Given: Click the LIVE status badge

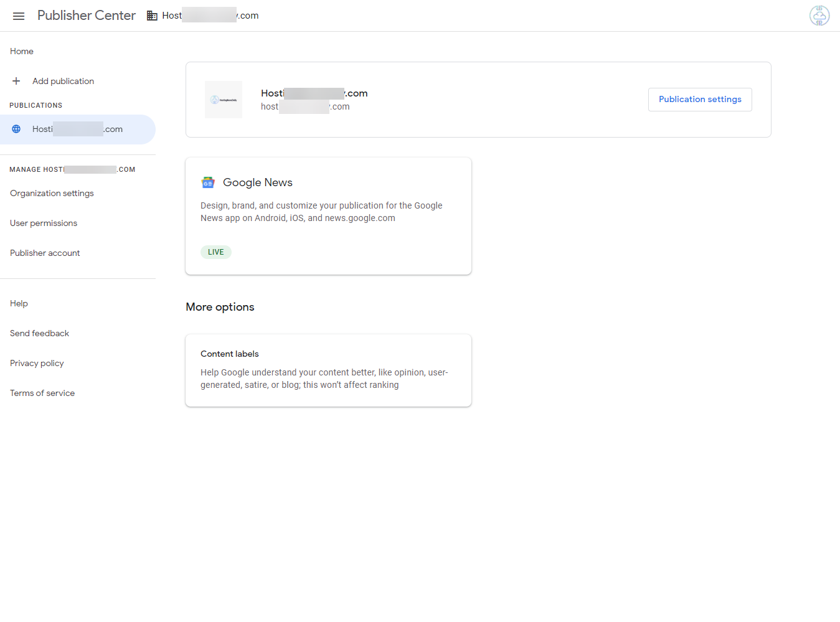Looking at the screenshot, I should coord(216,252).
